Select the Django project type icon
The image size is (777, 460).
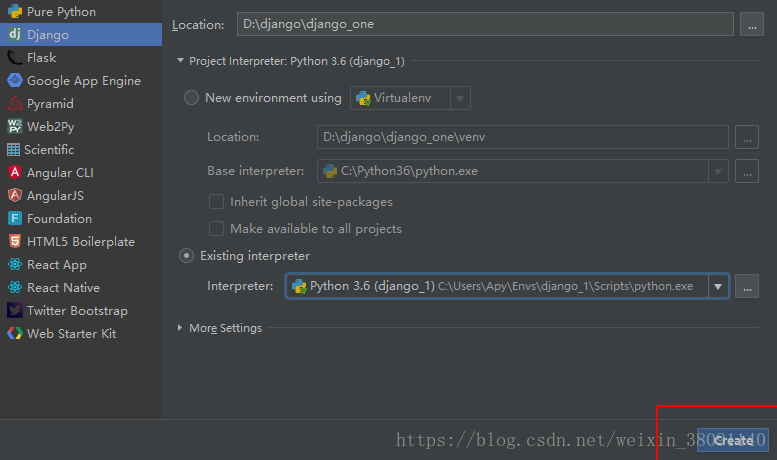pyautogui.click(x=15, y=34)
